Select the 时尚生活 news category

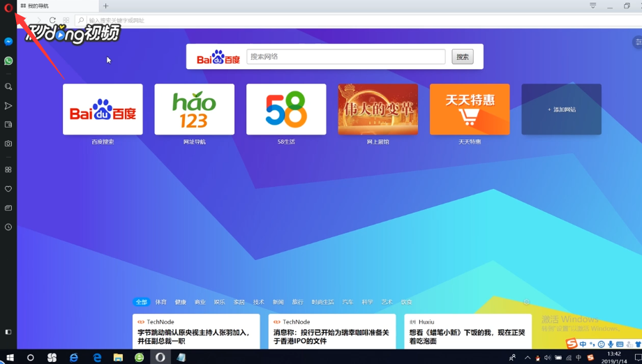(322, 302)
